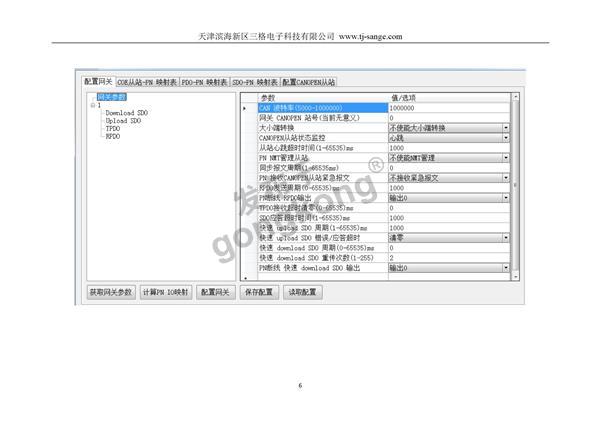Viewport: 600px width, 424px height.
Task: Edit the 同步报文周期 value field
Action: pyautogui.click(x=449, y=168)
